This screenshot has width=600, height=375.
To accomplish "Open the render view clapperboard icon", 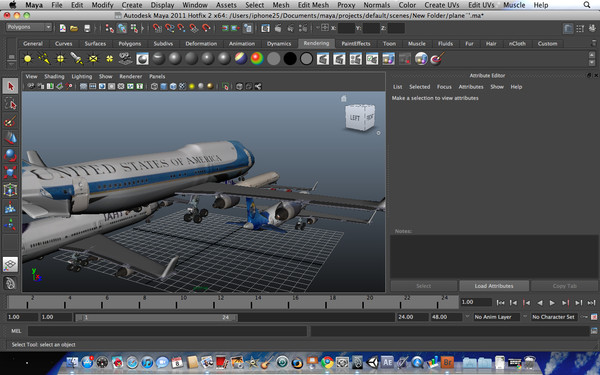I will coord(266,28).
